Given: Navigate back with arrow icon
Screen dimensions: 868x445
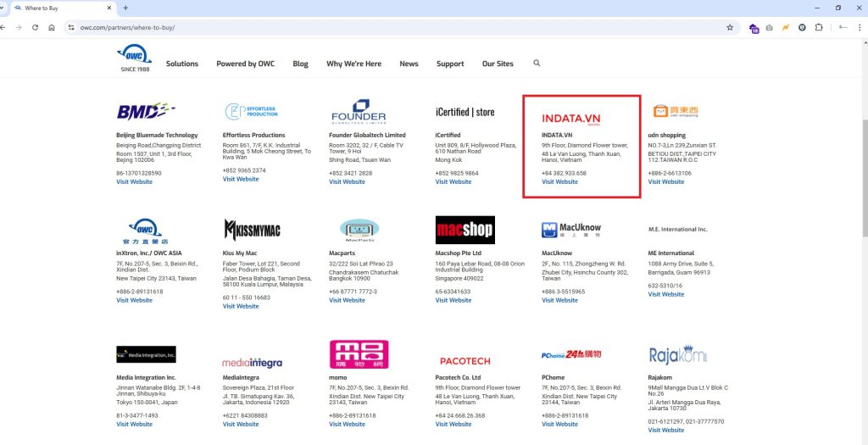Looking at the screenshot, I should [x=3, y=27].
